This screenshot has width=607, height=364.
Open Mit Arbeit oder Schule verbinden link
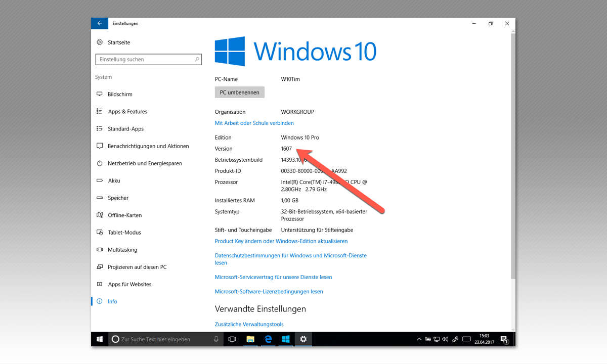[x=254, y=123]
